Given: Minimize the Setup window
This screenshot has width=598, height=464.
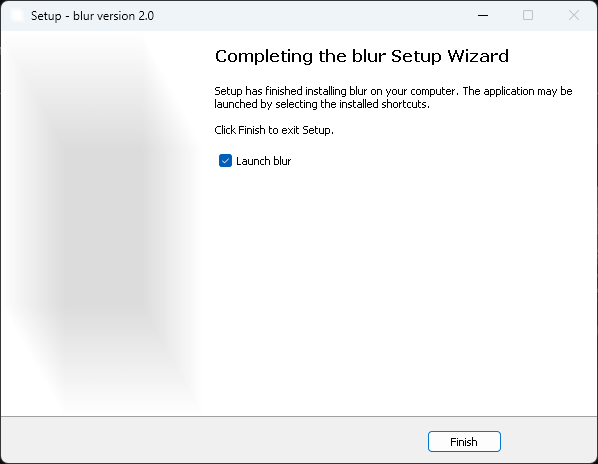Looking at the screenshot, I should point(483,16).
